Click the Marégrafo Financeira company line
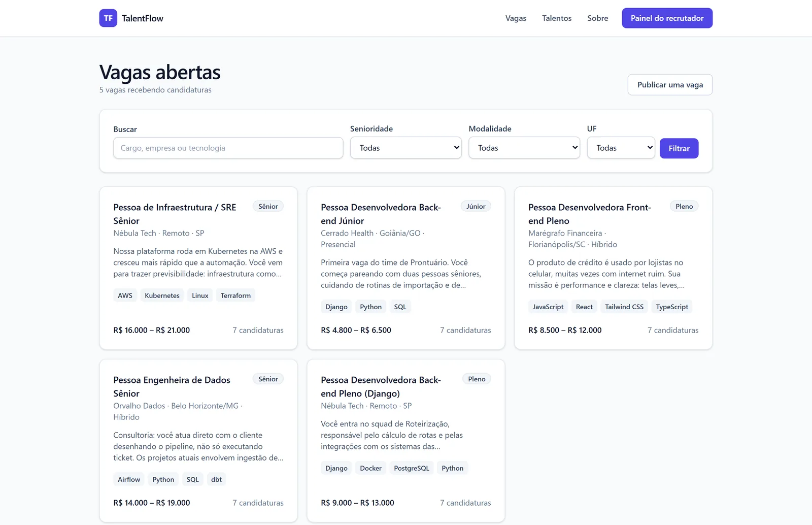The height and width of the screenshot is (525, 812). click(573, 239)
